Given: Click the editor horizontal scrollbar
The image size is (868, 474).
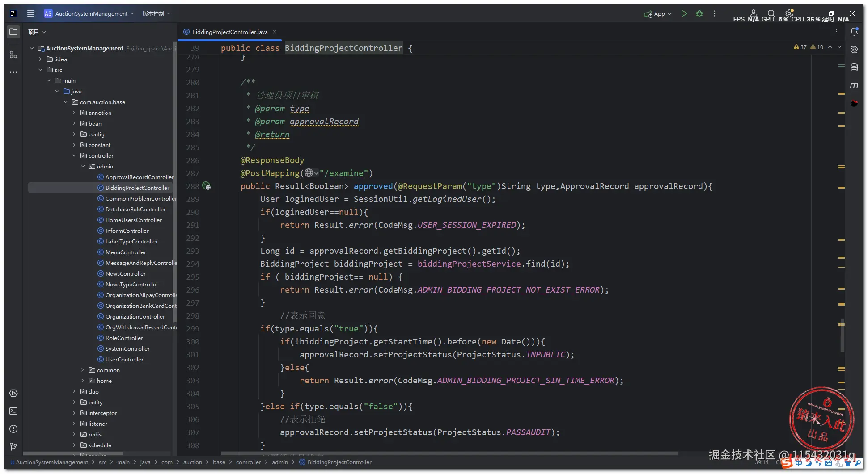Looking at the screenshot, I should (x=449, y=453).
